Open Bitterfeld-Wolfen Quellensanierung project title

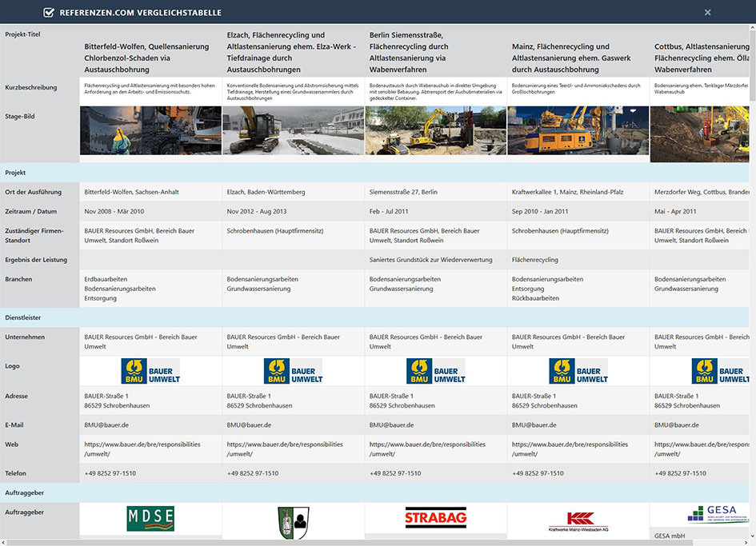click(x=150, y=58)
